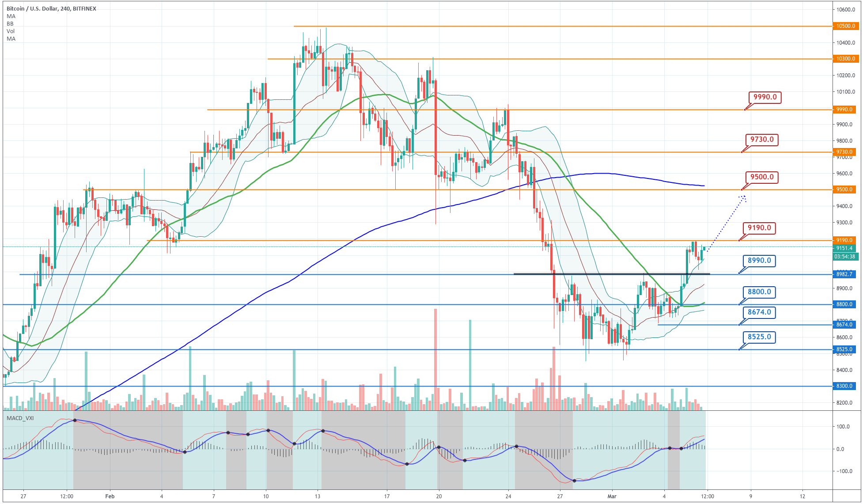
Task: Click the Feb label on the time axis
Action: (110, 496)
